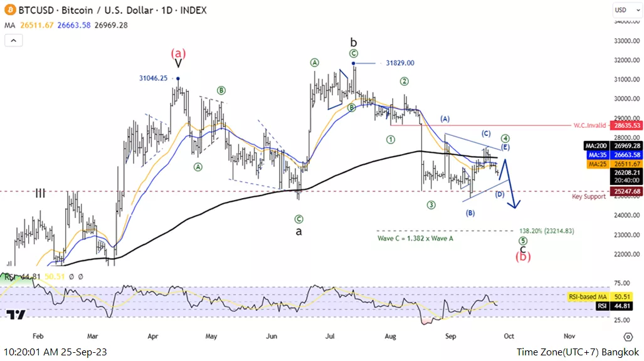Open the USD currency dropdown
644x361 pixels.
coord(627,10)
